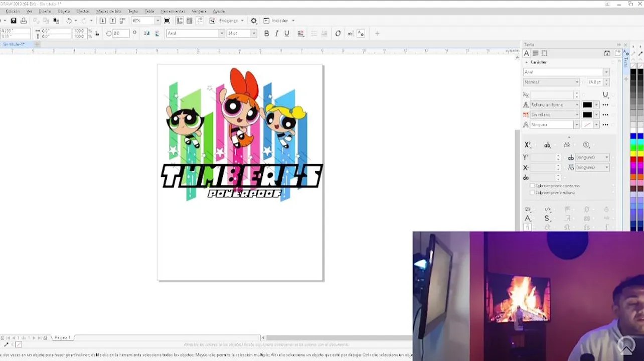Open the Arial font dropdown in property bar

coord(221,34)
